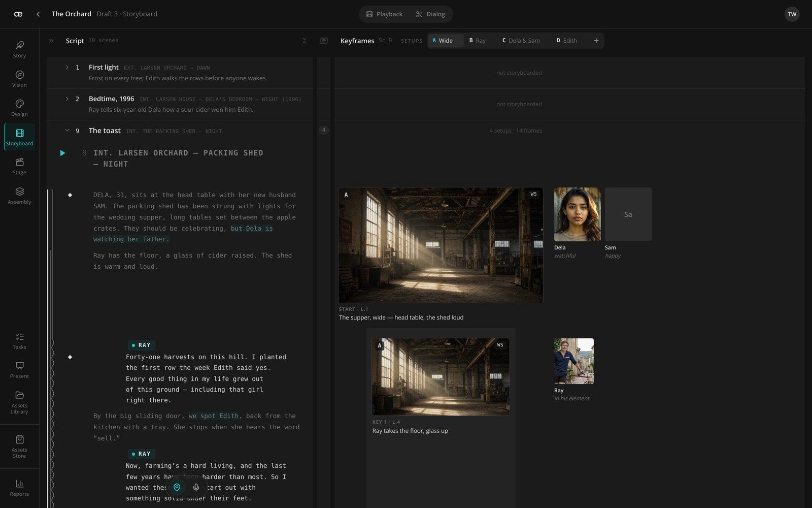This screenshot has height=508, width=812.
Task: Open the Story section in sidebar
Action: pos(19,49)
